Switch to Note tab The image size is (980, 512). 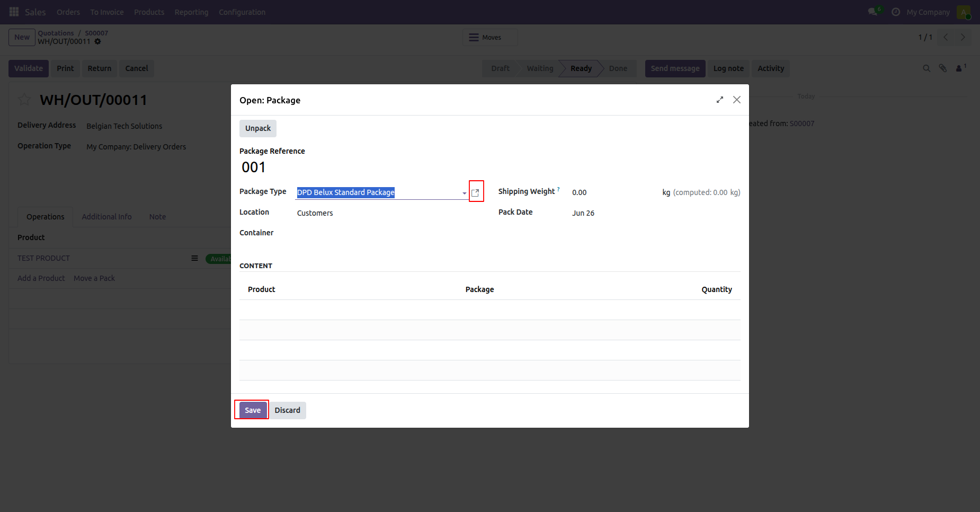coord(157,217)
